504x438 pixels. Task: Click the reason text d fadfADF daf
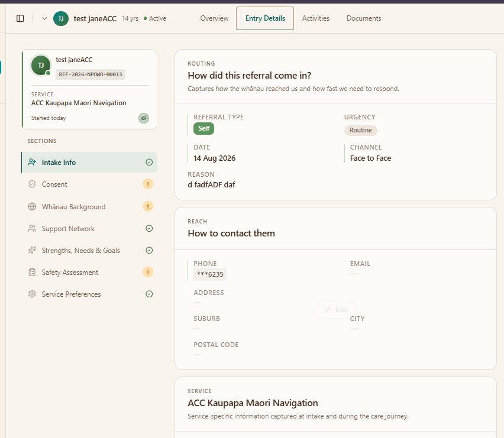pyautogui.click(x=211, y=184)
